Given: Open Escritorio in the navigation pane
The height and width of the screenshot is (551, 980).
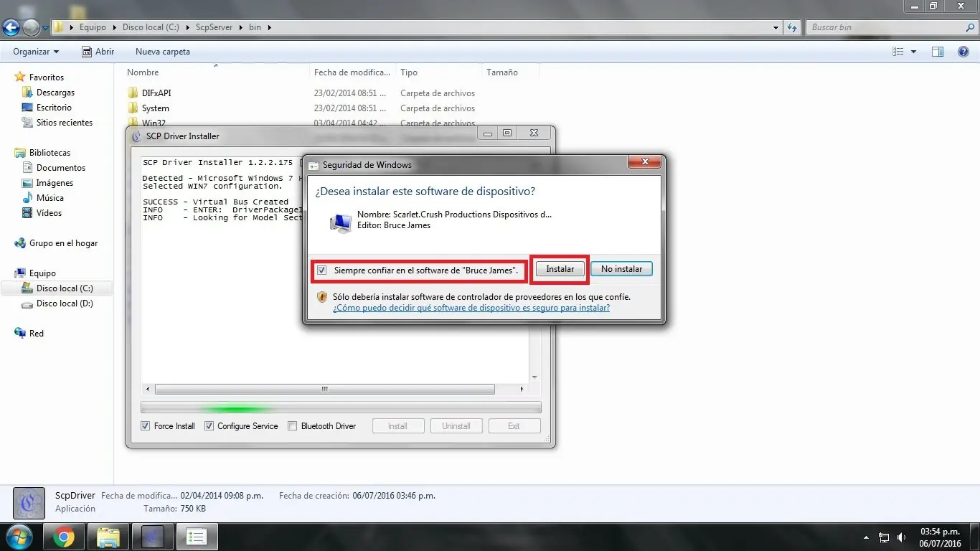Looking at the screenshot, I should pos(55,108).
